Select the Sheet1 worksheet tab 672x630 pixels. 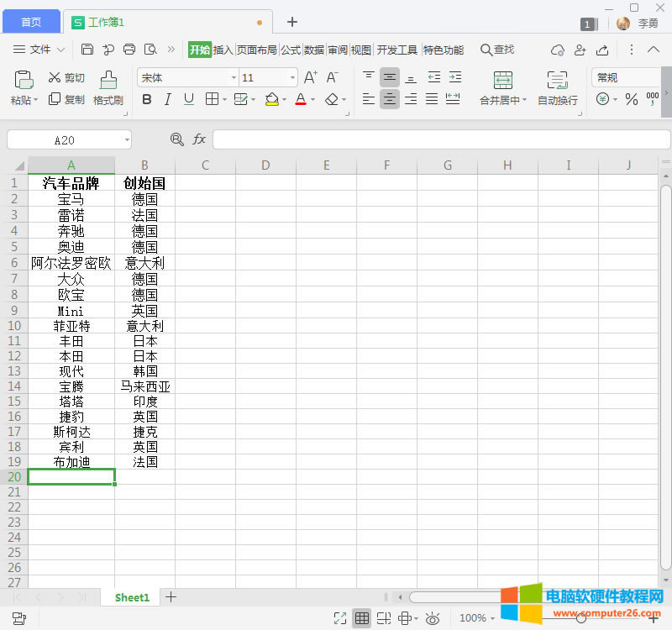coord(132,597)
